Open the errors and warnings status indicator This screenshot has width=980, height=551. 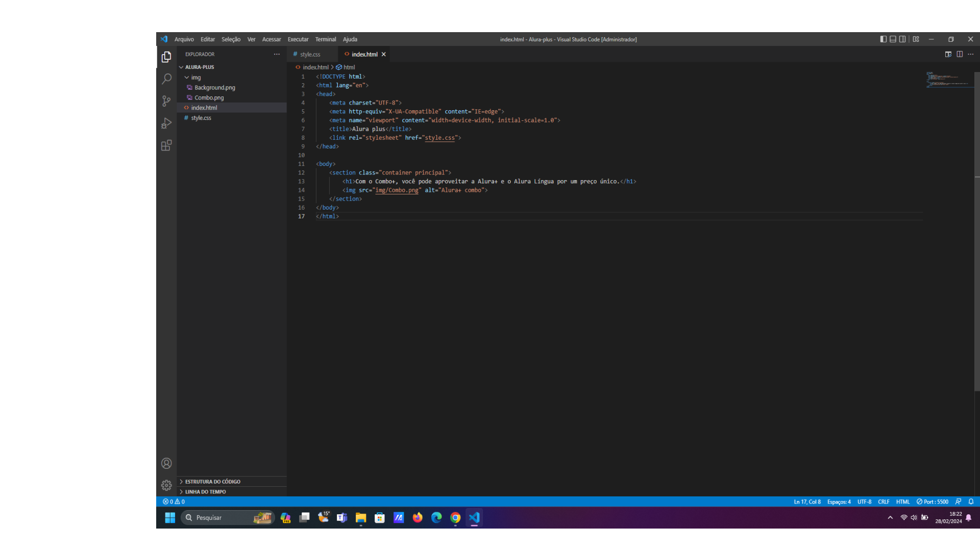click(x=174, y=502)
